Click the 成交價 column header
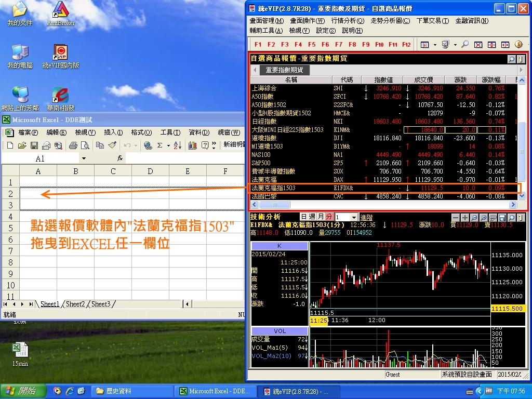This screenshot has height=399, width=532. tap(423, 79)
